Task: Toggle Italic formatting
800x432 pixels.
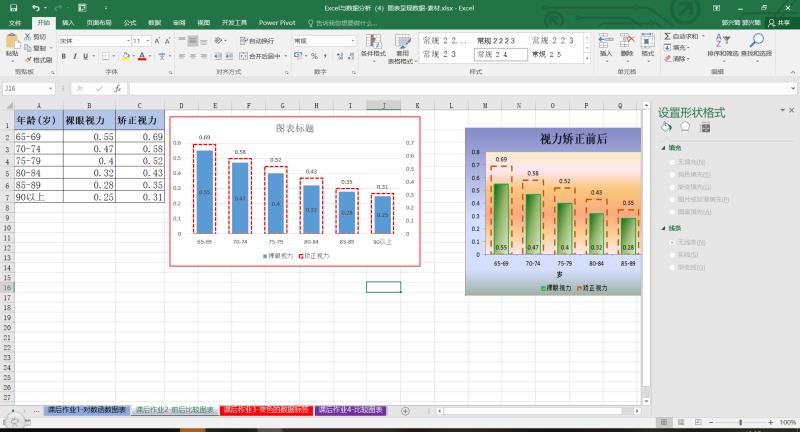Action: coord(74,56)
